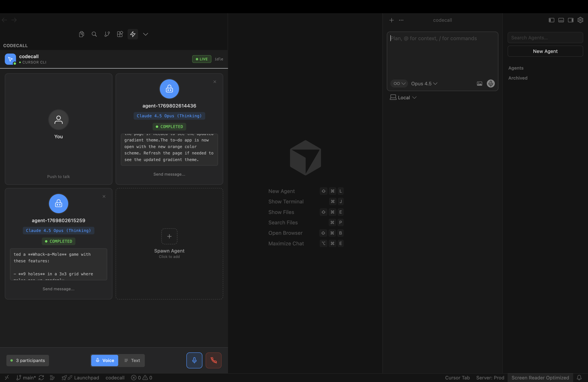Open the Explorer files icon
Viewport: 588px width, 382px height.
82,34
